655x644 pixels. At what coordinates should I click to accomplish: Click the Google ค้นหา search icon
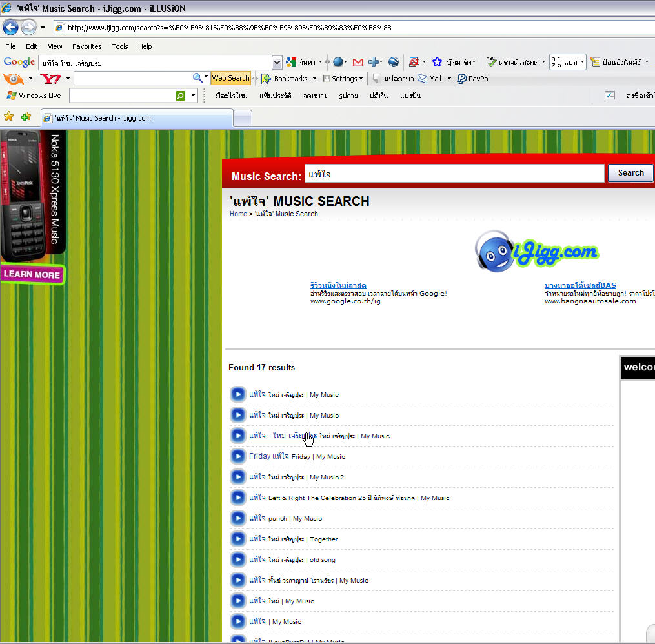(291, 62)
